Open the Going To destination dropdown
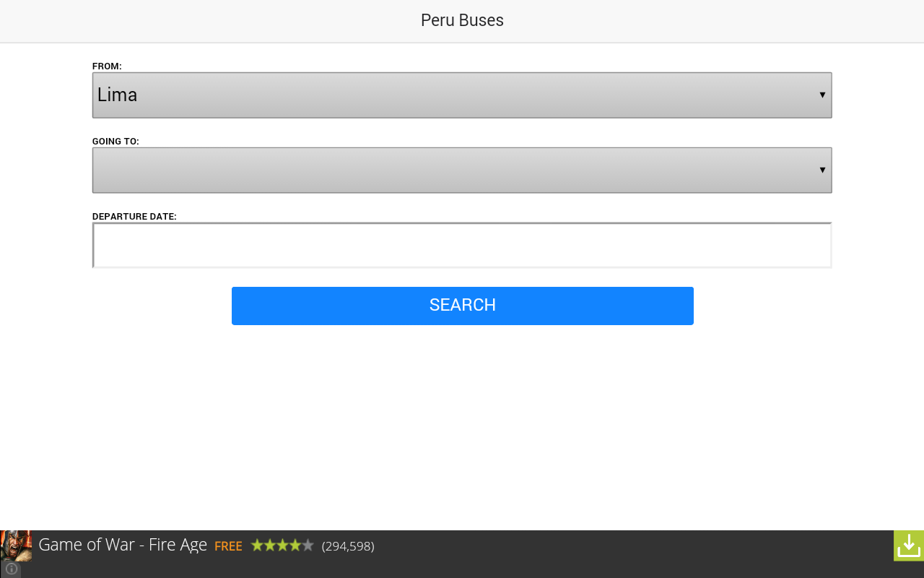This screenshot has width=924, height=578. (x=462, y=170)
